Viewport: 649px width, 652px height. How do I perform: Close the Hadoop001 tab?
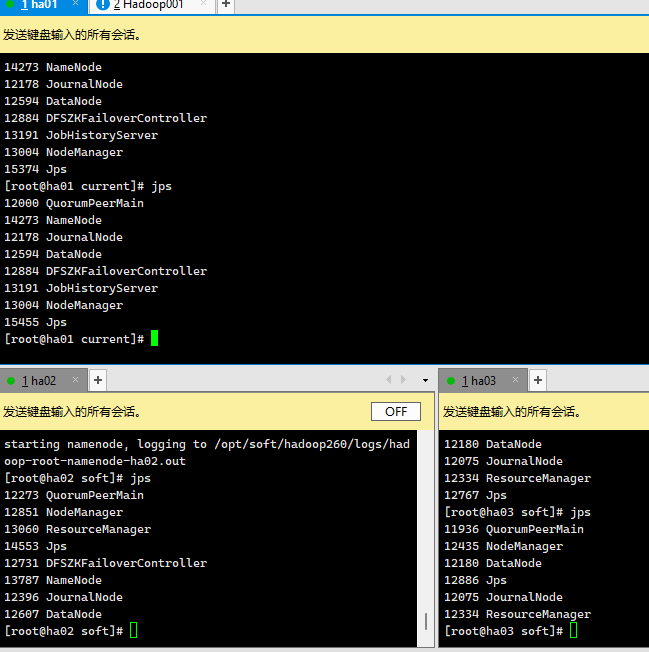[204, 5]
